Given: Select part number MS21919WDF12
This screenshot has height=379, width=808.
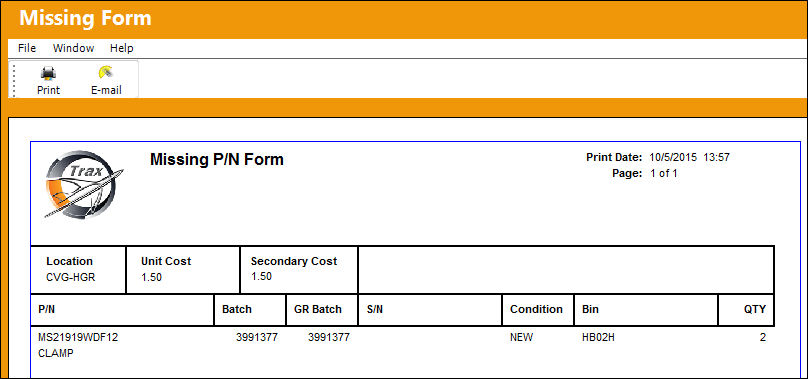Looking at the screenshot, I should point(78,338).
